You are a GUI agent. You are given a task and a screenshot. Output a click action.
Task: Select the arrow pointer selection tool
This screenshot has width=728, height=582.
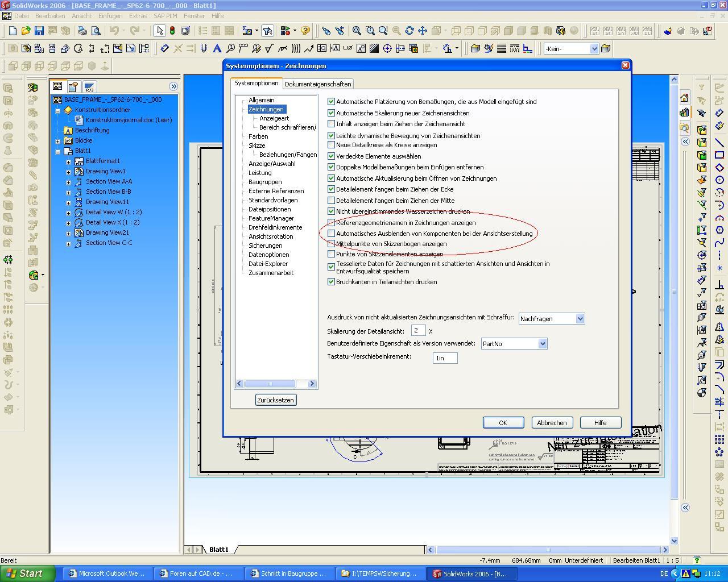tap(159, 31)
